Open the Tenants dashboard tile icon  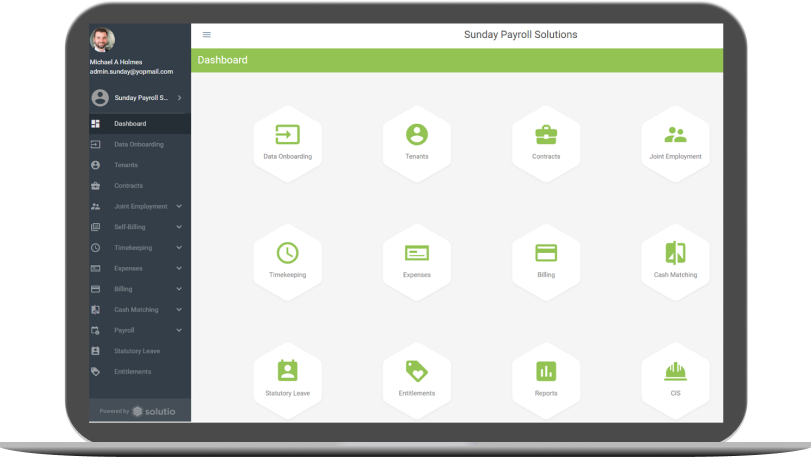coord(417,135)
